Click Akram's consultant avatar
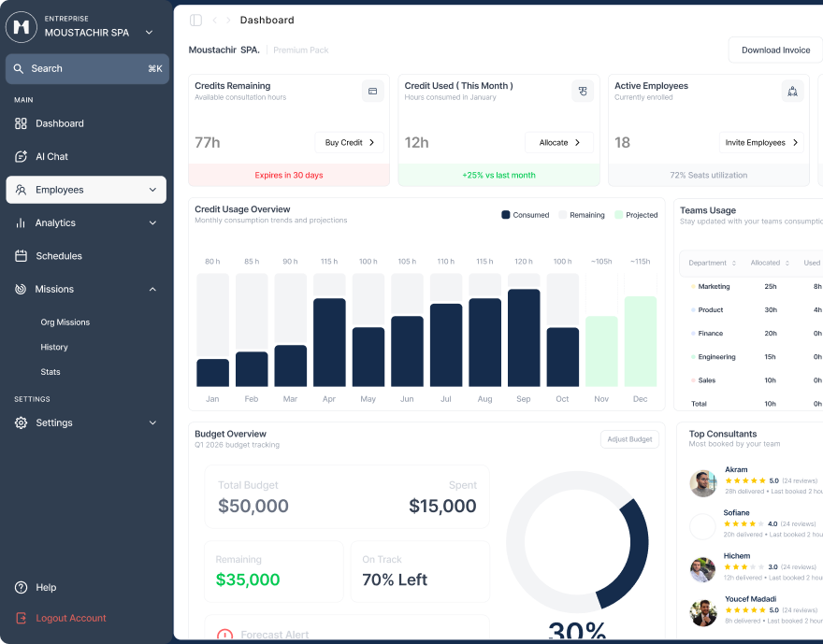Image resolution: width=823 pixels, height=644 pixels. coord(702,483)
